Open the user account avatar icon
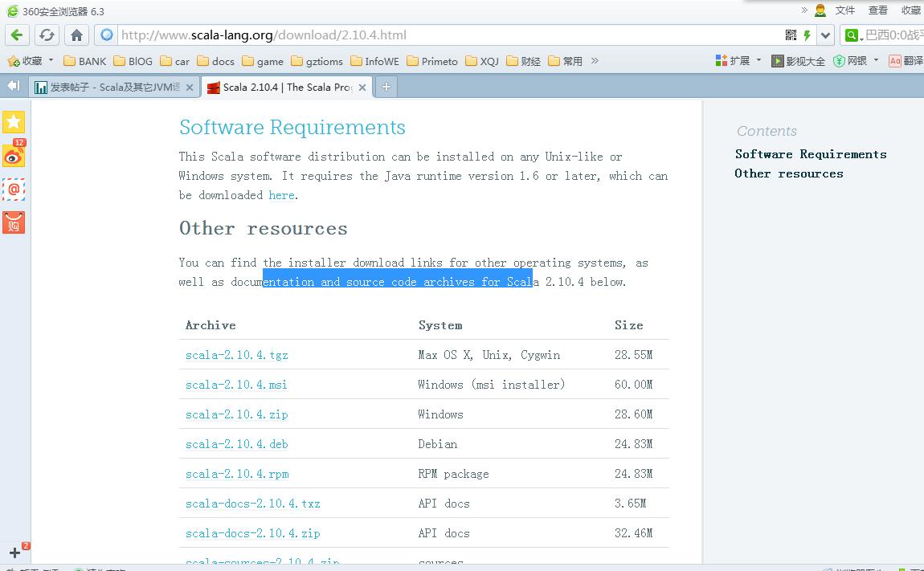 click(820, 10)
